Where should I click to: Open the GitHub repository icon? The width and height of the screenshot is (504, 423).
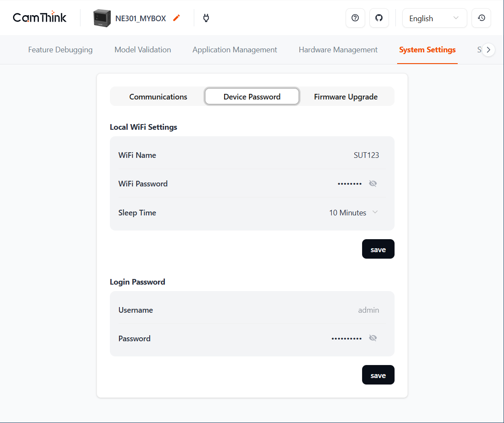pyautogui.click(x=379, y=18)
